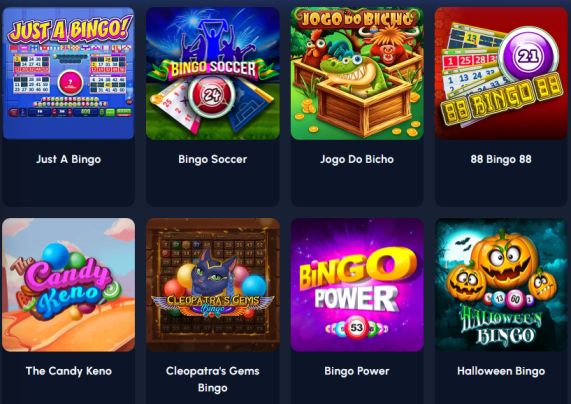
Task: Click The Candy Keno title text
Action: (68, 371)
